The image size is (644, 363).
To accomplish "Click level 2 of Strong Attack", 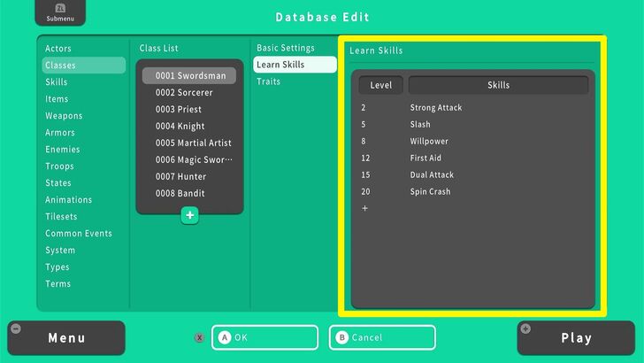I will tap(364, 108).
